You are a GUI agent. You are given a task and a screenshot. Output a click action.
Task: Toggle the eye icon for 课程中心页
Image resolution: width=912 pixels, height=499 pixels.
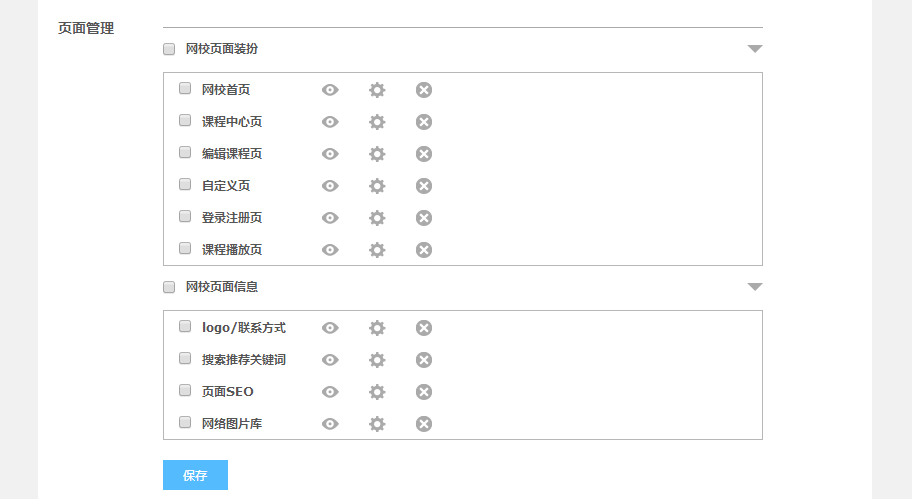(x=330, y=122)
